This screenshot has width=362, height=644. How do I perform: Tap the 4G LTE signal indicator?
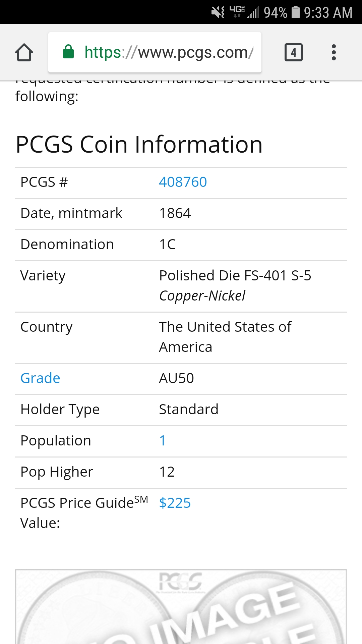click(237, 12)
